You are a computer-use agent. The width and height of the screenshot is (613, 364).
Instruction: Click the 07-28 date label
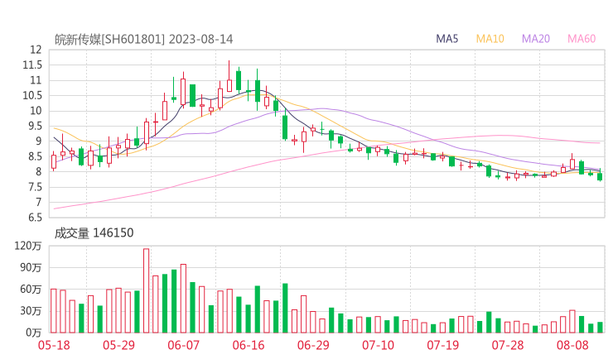[508, 345]
